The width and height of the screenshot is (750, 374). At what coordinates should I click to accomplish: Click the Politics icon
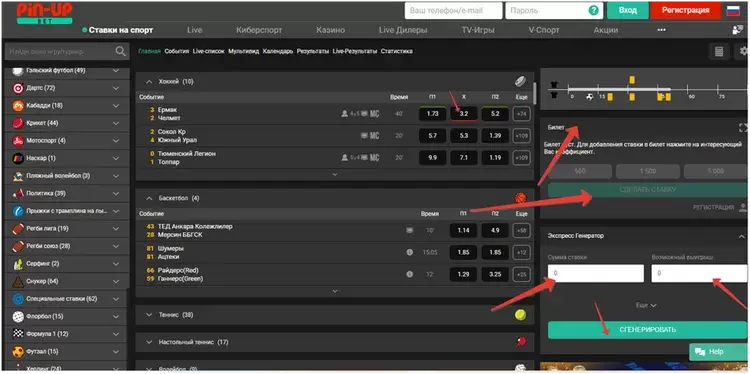coord(18,194)
